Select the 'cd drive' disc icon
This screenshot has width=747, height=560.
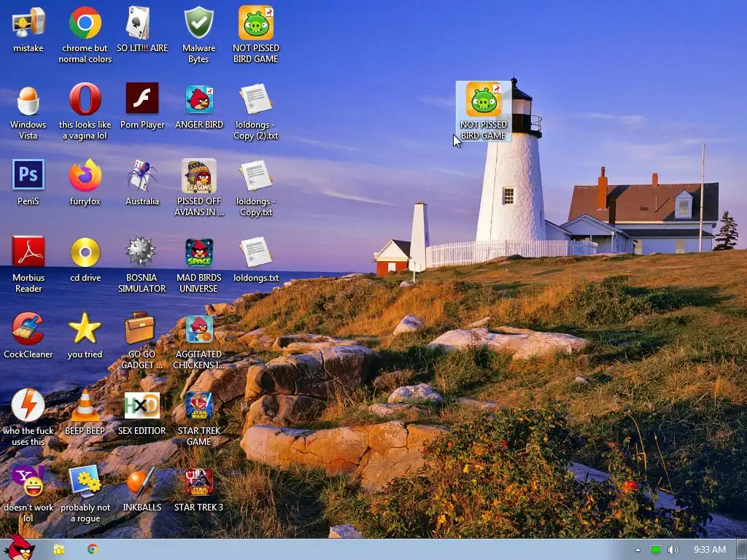[x=85, y=252]
